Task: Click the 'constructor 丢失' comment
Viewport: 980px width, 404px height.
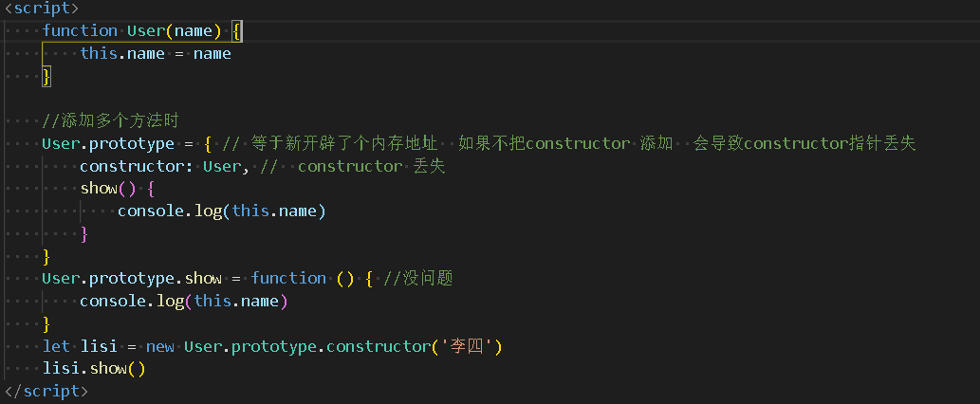Action: coord(371,166)
